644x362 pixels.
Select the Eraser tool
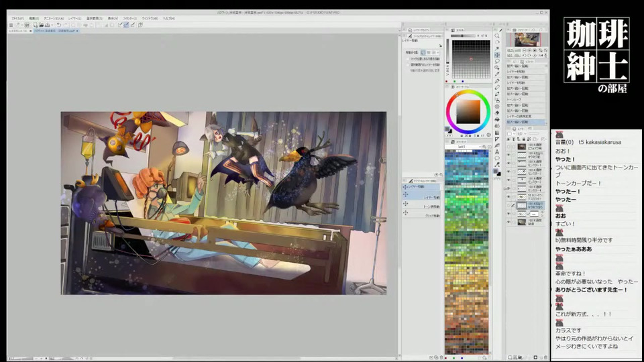click(497, 113)
